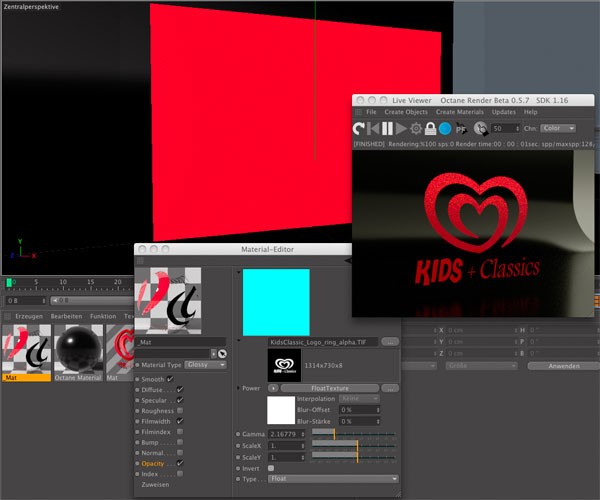Open the Interpolation dropdown

[x=359, y=399]
